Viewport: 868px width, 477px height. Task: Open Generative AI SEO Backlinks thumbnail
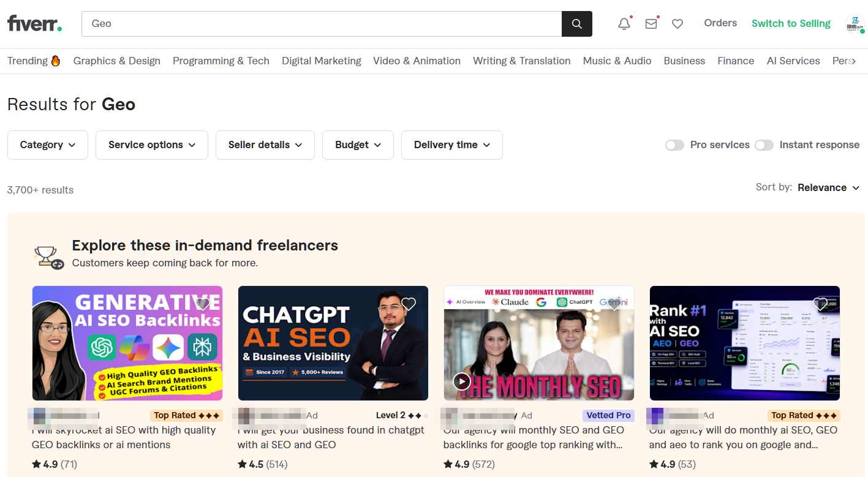tap(127, 343)
